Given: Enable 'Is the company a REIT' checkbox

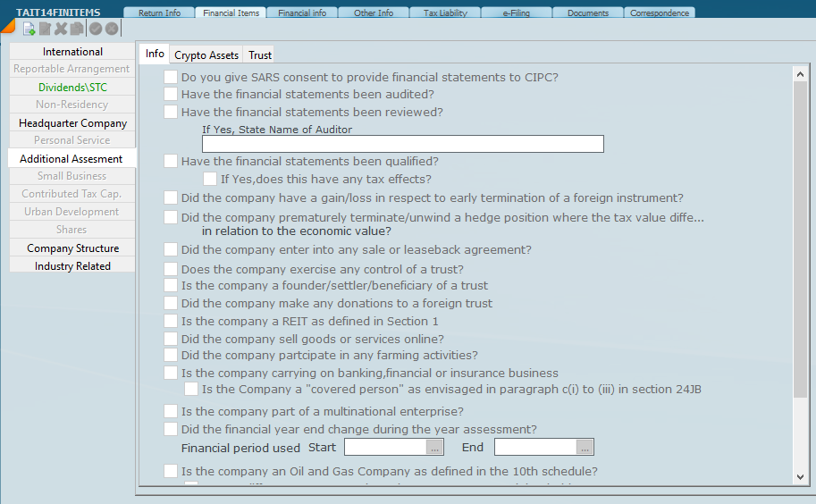Looking at the screenshot, I should point(171,322).
